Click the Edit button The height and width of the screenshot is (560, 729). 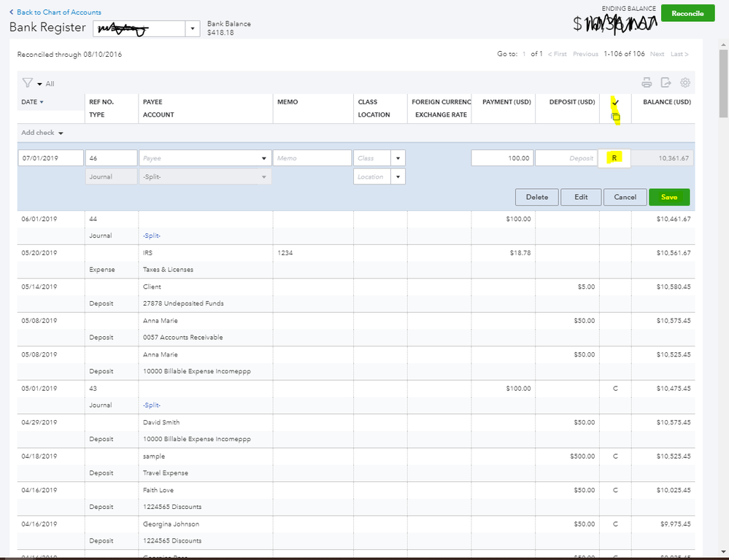pyautogui.click(x=581, y=197)
